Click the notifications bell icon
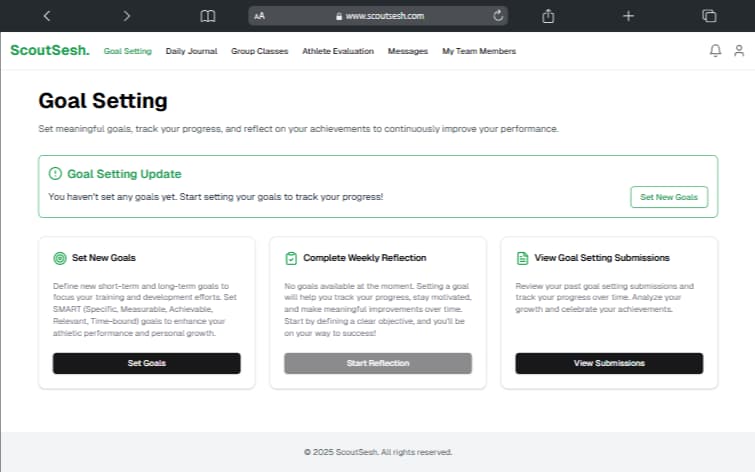Screen dimensions: 755x472 click(715, 51)
